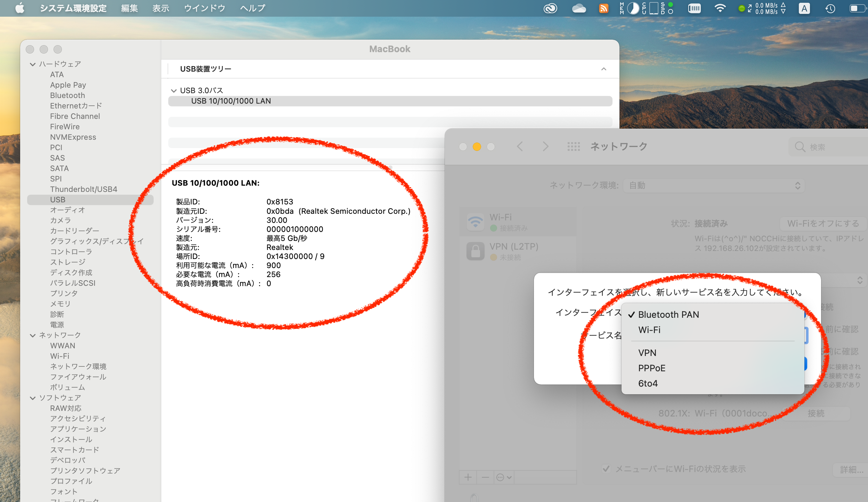The width and height of the screenshot is (868, 502).
Task: Open the iCloud status icon in menu bar
Action: (x=579, y=8)
